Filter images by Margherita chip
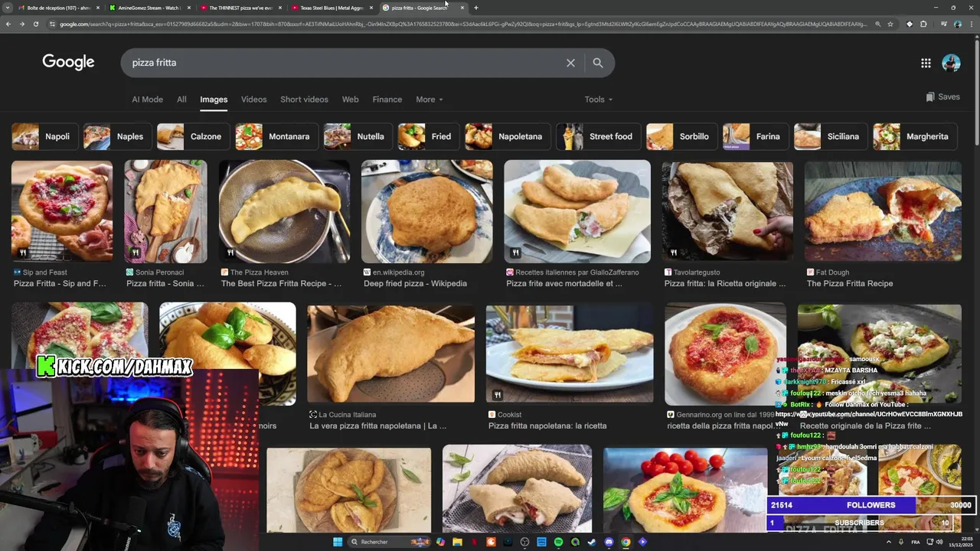 [x=915, y=136]
